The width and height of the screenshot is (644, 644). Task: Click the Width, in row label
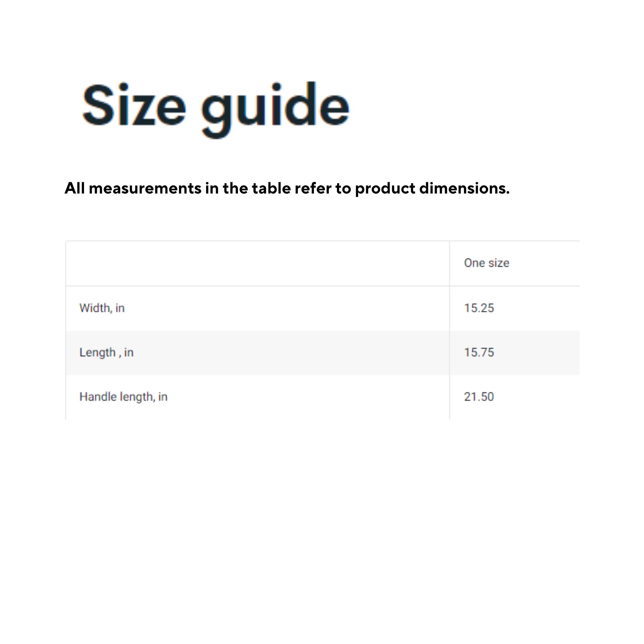(102, 308)
